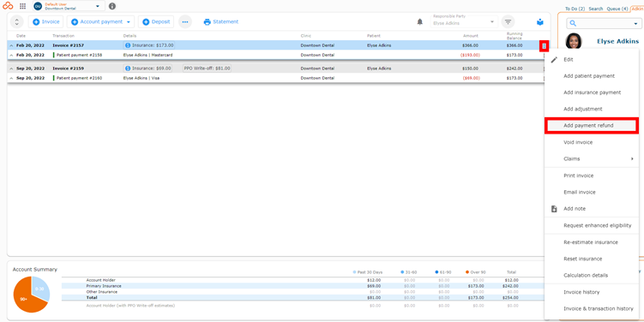Open the Responsible Party dropdown
The width and height of the screenshot is (644, 322).
(464, 21)
